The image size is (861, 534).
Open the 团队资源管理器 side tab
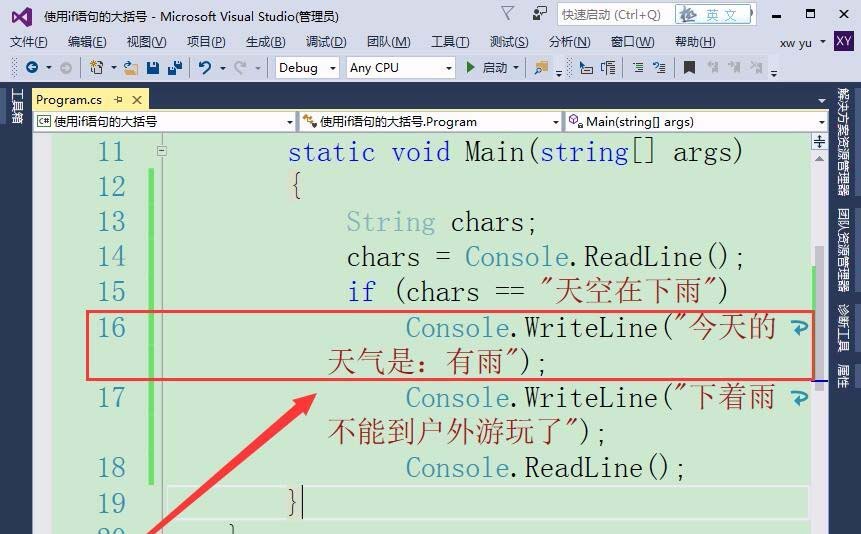click(843, 250)
